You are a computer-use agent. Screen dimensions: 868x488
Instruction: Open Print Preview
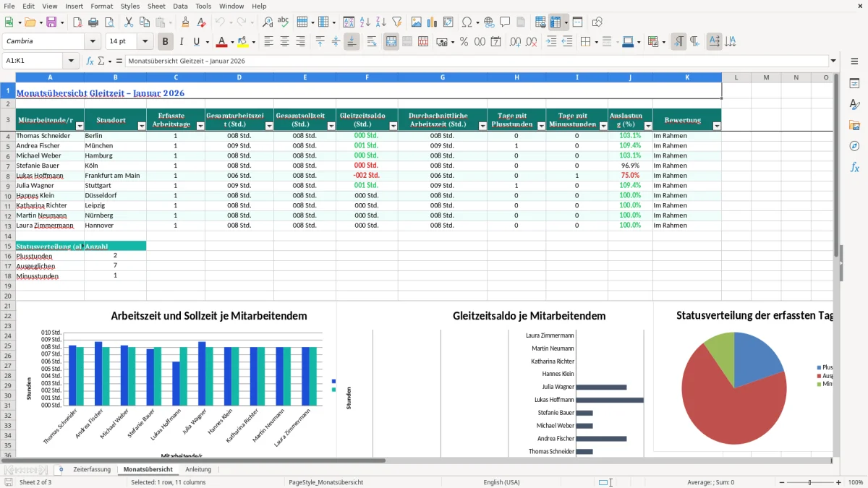[x=109, y=22]
